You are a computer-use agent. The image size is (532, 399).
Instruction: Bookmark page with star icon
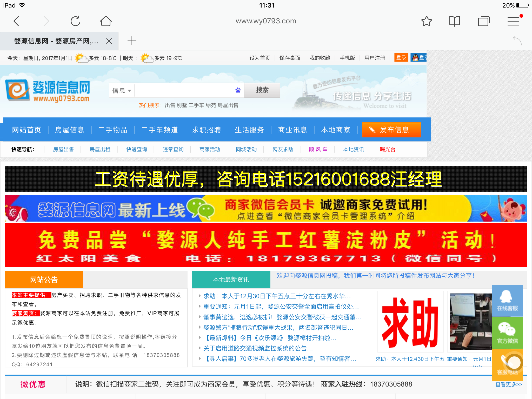tap(427, 21)
